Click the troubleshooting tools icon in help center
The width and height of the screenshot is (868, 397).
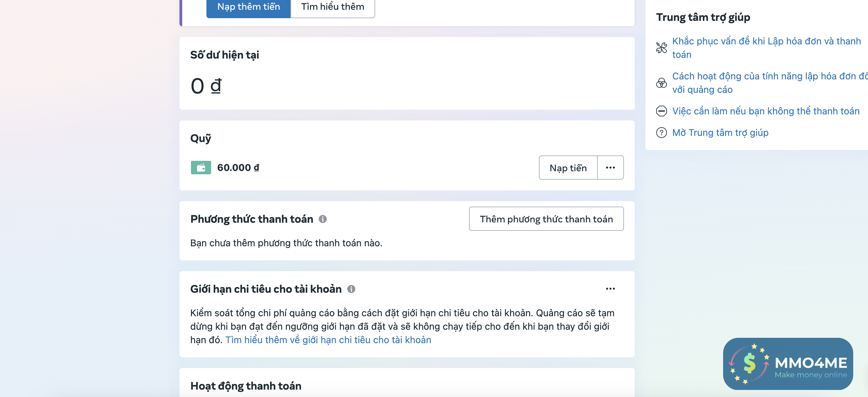[661, 48]
